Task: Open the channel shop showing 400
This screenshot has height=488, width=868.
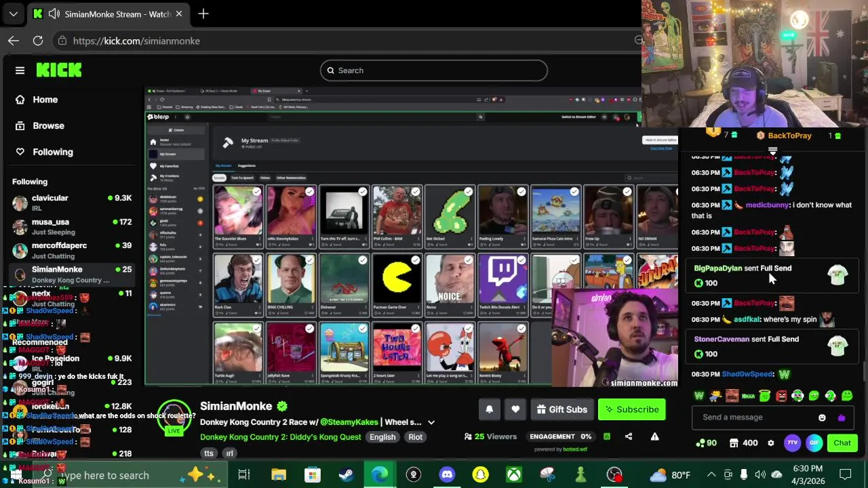Action: click(x=743, y=443)
